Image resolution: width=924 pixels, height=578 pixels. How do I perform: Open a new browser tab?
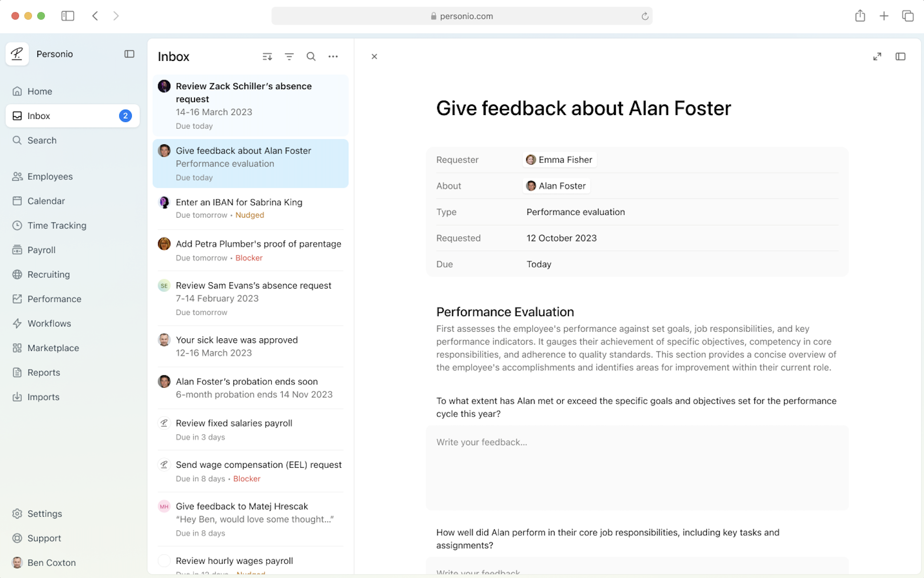click(884, 16)
